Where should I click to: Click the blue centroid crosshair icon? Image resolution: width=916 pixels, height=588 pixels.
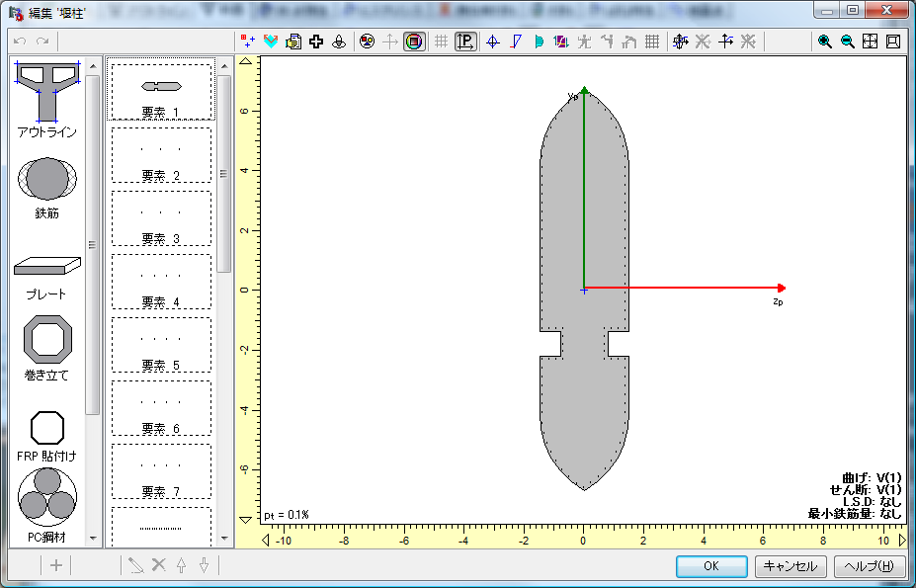[x=493, y=42]
